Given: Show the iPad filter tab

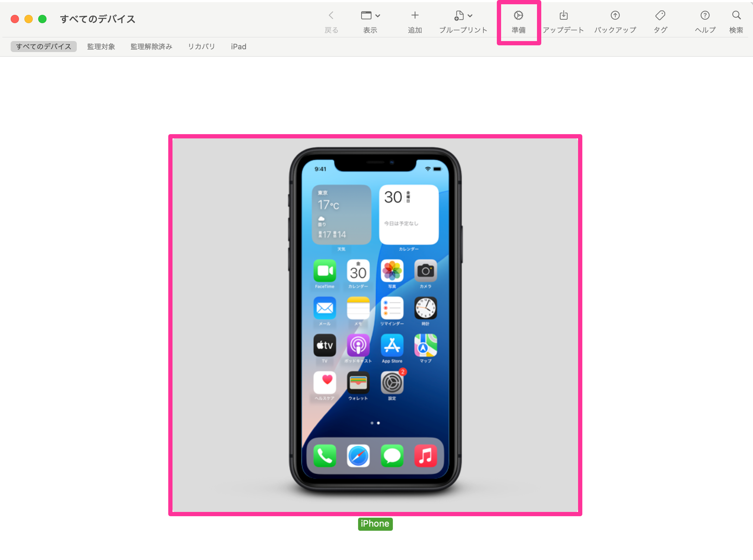Looking at the screenshot, I should click(238, 47).
